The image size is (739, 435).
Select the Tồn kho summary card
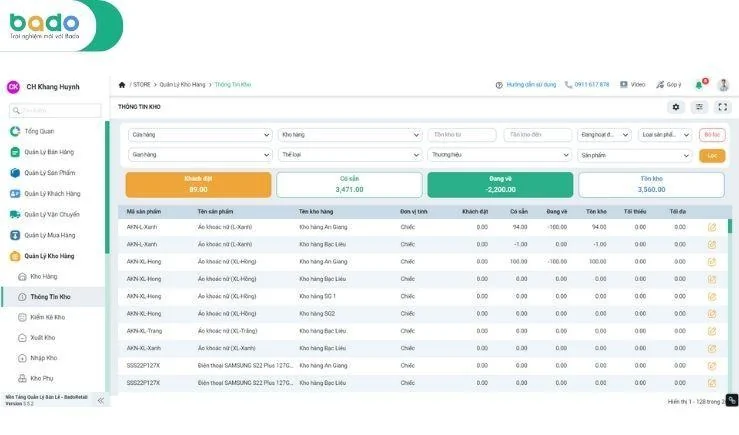[651, 184]
